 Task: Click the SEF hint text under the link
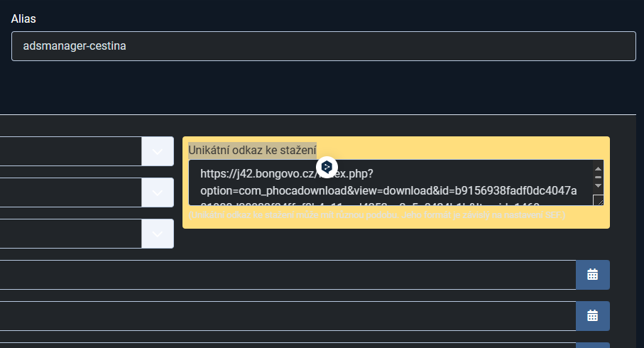376,214
